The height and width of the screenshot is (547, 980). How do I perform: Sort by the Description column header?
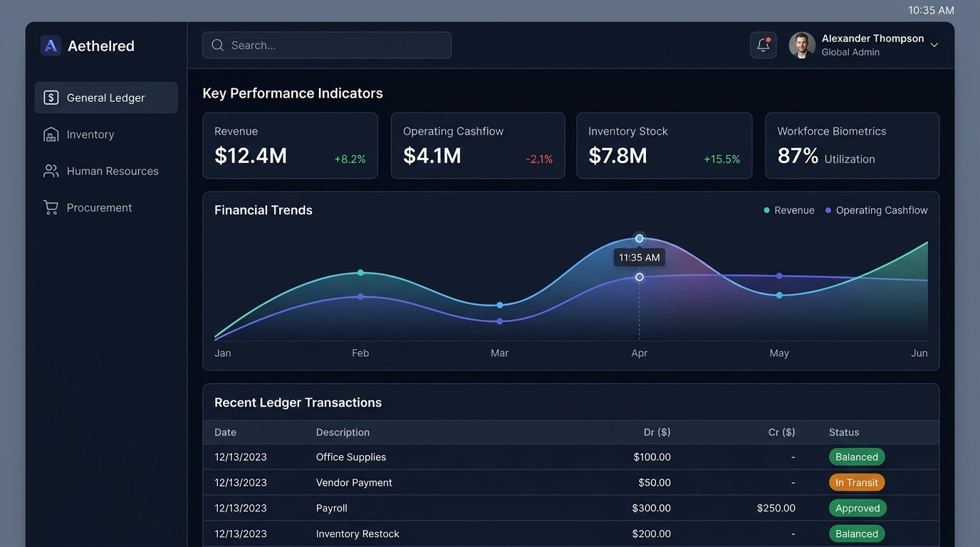point(343,432)
